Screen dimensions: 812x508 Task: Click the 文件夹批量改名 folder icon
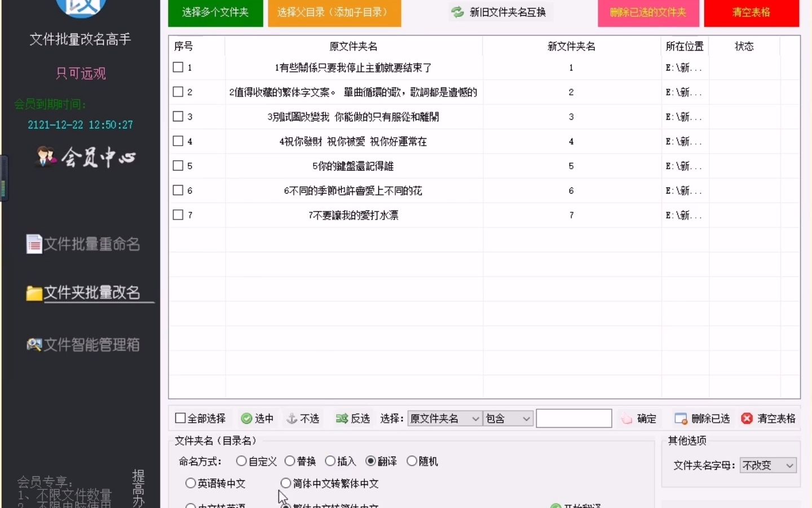click(x=34, y=293)
